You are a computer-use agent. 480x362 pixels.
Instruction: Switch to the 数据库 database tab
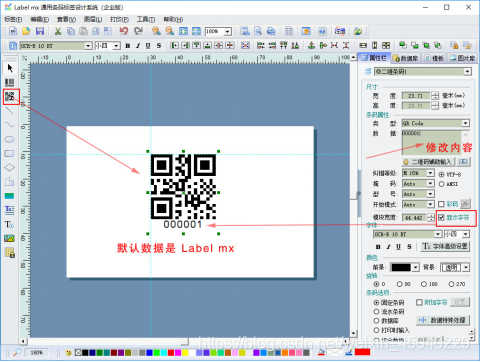point(406,58)
